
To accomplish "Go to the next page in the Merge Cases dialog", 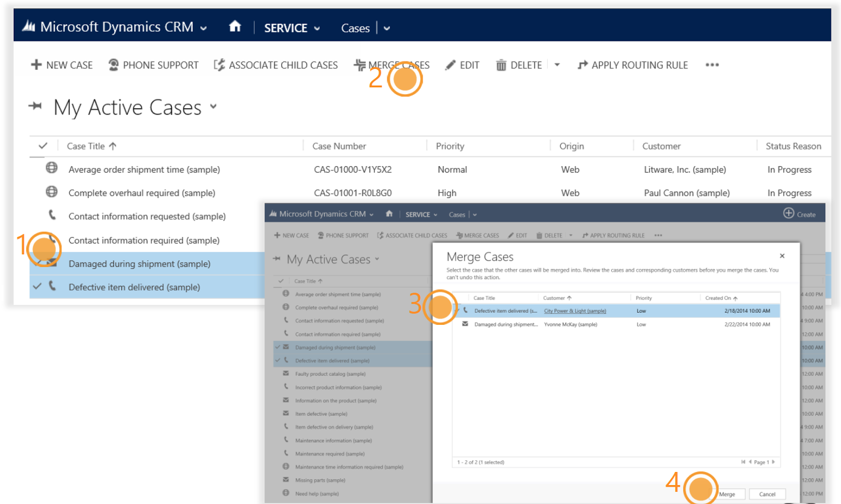I will tap(773, 462).
